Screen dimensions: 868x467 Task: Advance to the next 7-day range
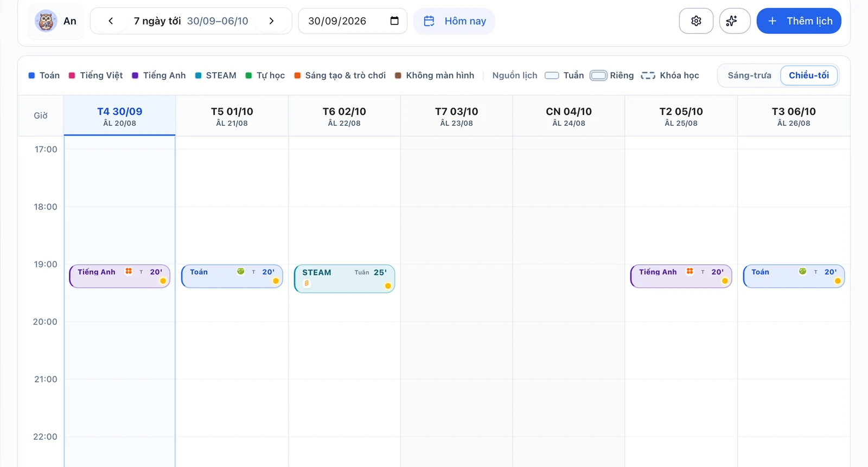pyautogui.click(x=271, y=21)
